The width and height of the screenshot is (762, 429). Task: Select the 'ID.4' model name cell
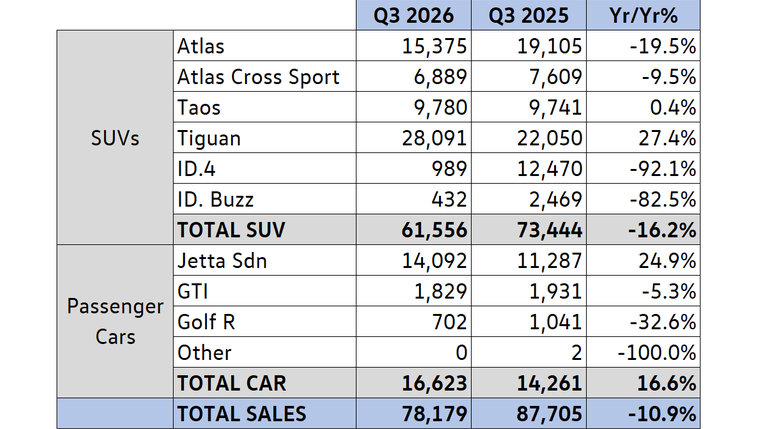[265, 169]
